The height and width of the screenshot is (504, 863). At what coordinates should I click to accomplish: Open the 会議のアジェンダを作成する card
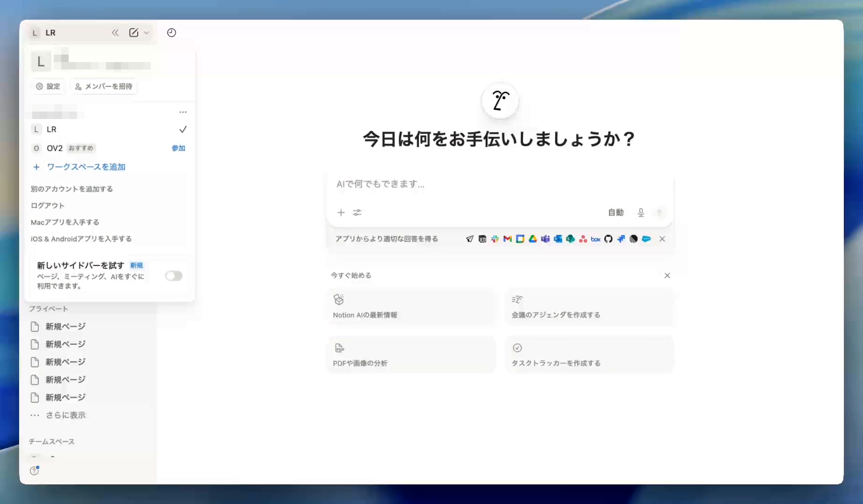(589, 307)
